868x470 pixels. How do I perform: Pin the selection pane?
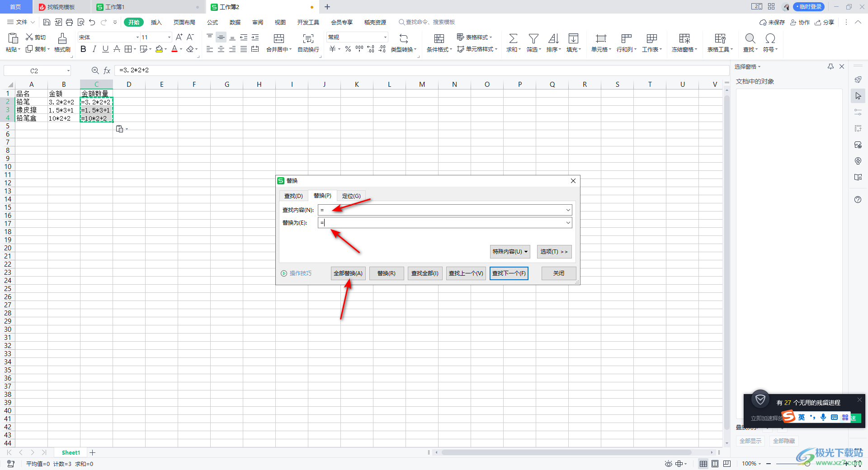pyautogui.click(x=830, y=66)
